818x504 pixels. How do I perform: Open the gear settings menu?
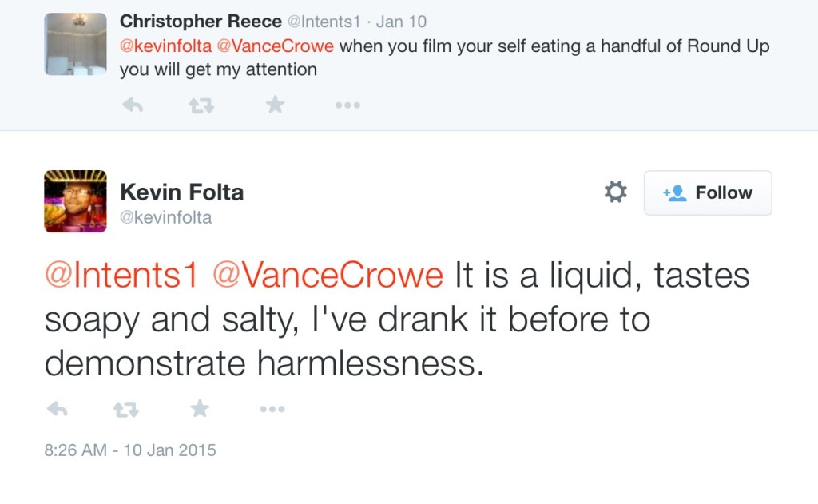coord(615,192)
